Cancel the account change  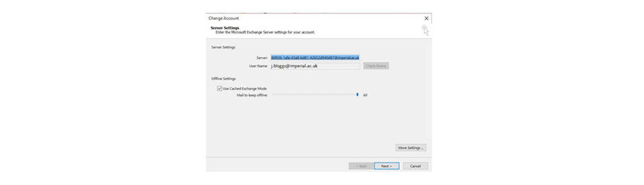415,166
